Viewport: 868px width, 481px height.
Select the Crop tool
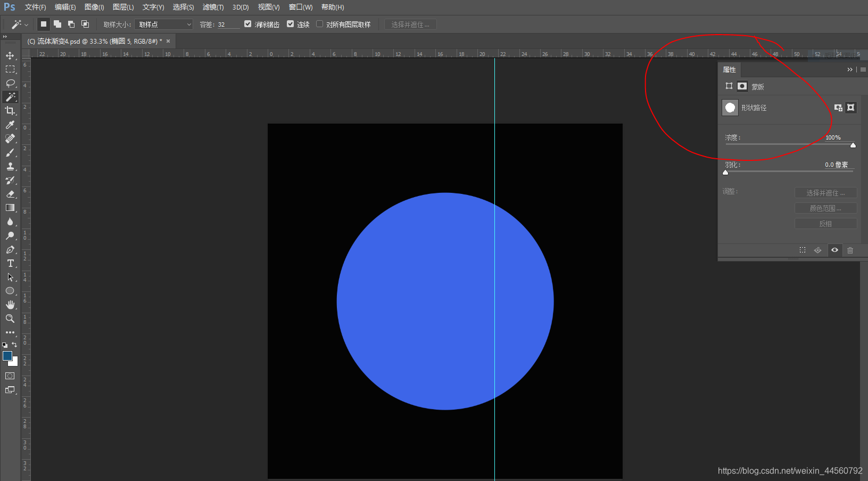[x=10, y=111]
